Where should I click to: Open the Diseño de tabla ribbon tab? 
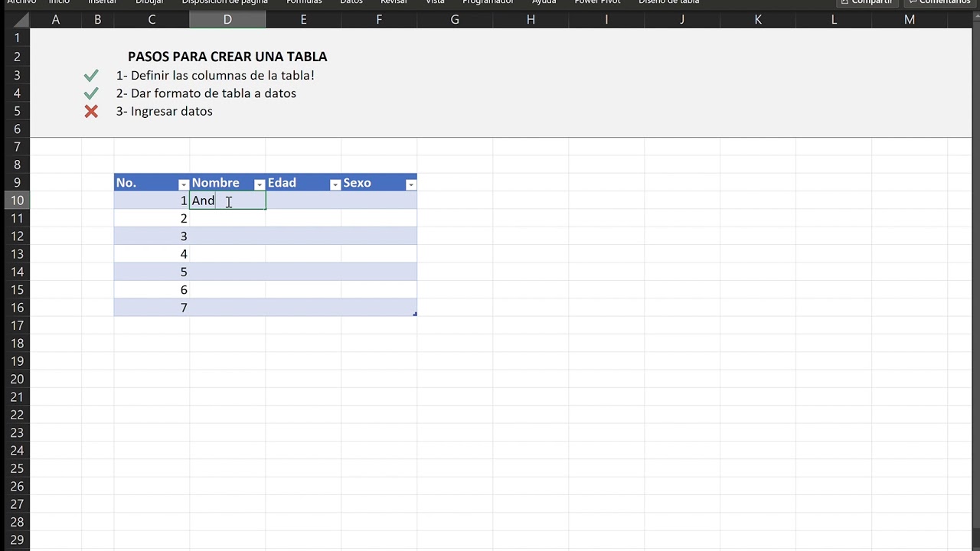pyautogui.click(x=668, y=2)
